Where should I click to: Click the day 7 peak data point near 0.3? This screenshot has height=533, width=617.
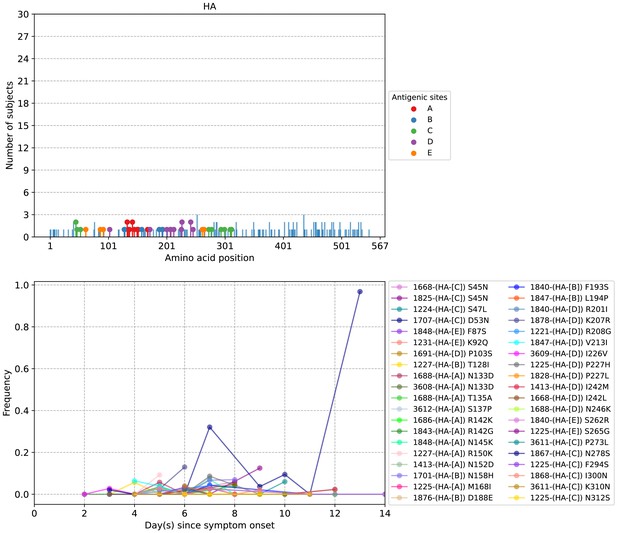pos(210,427)
